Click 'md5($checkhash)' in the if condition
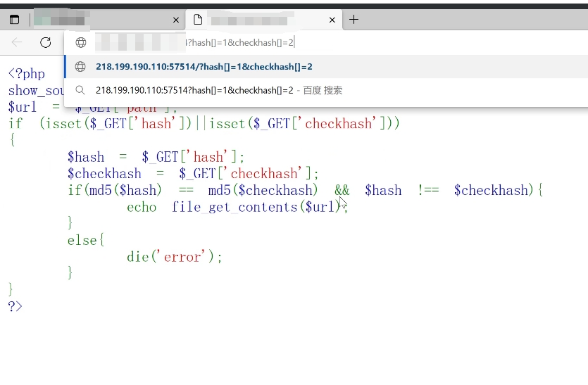The height and width of the screenshot is (385, 588). click(263, 190)
